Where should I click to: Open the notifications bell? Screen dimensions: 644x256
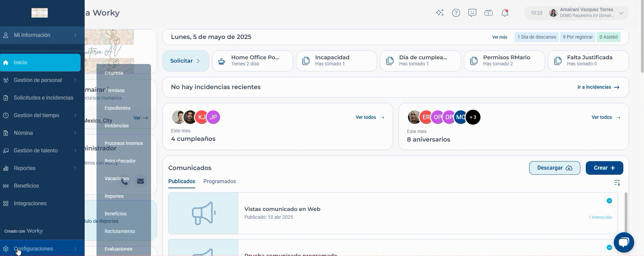[505, 13]
